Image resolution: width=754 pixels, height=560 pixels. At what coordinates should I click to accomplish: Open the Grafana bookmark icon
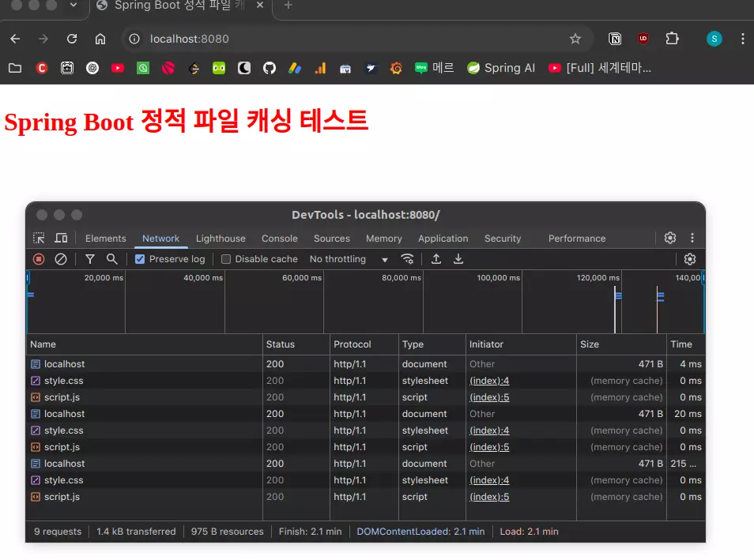pos(396,68)
